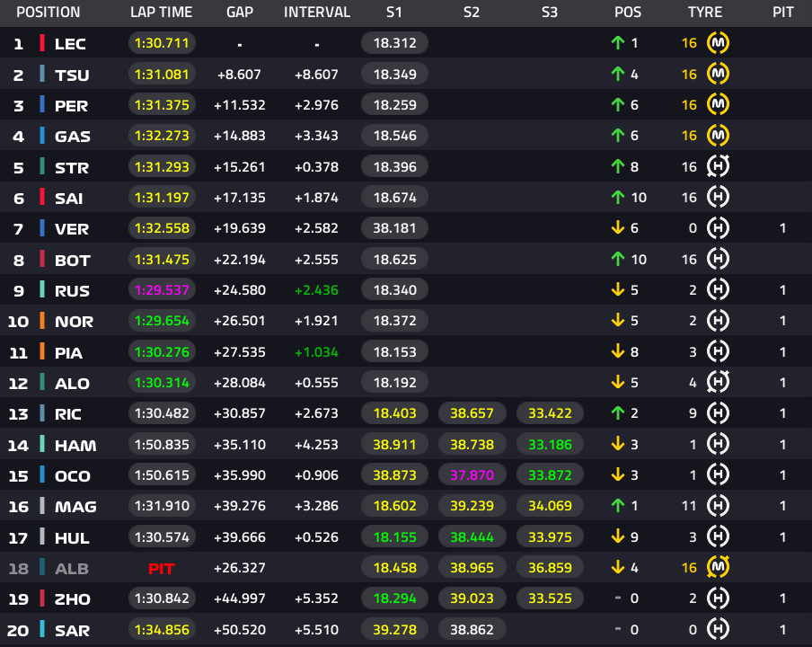Select the TYRE column header
The image size is (812, 647).
[x=705, y=12]
